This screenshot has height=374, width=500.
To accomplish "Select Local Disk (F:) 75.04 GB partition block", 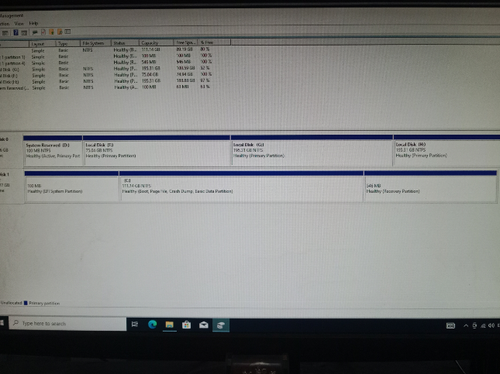I will [157, 151].
